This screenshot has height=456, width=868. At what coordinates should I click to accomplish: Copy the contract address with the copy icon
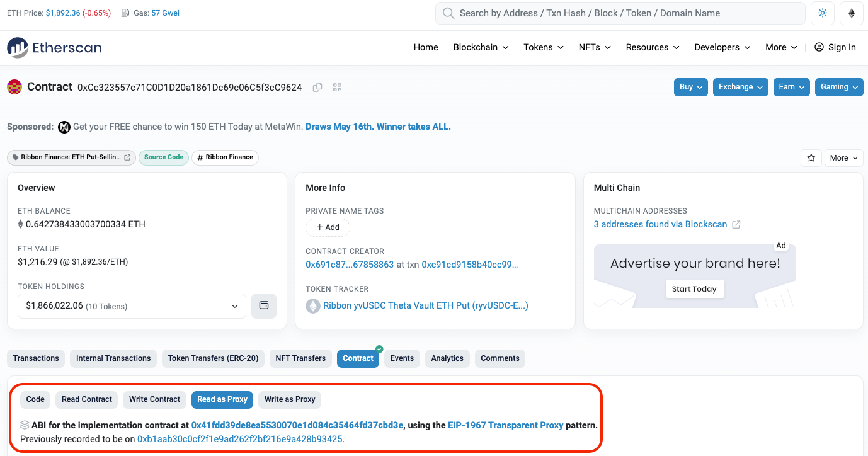(x=318, y=88)
